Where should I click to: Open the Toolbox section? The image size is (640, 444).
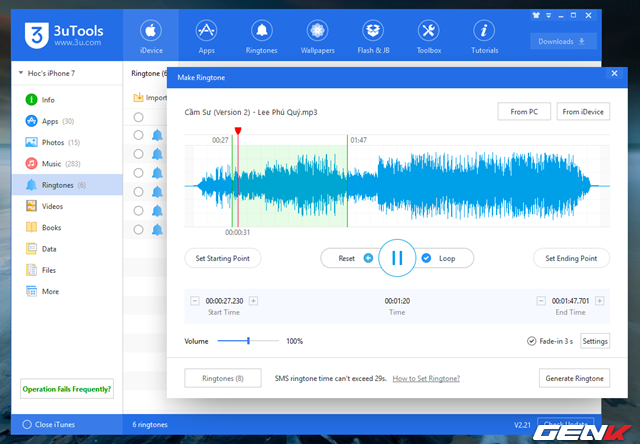click(x=429, y=36)
